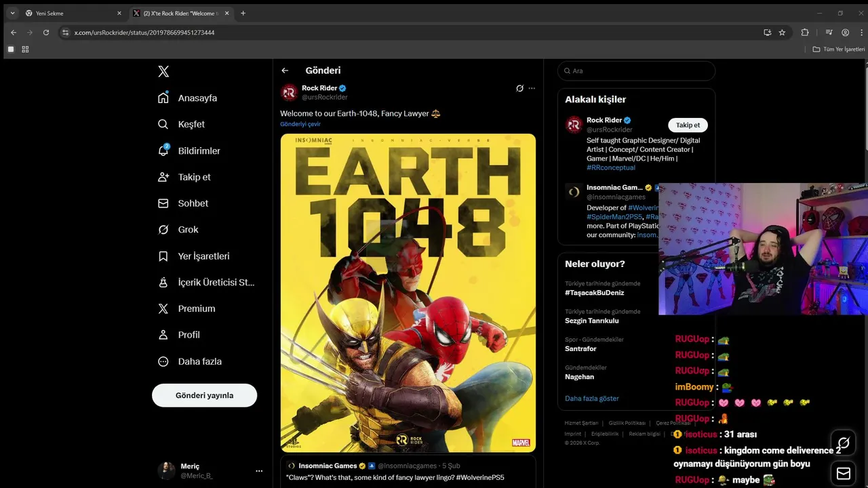Click #RRconceptual hashtag link
This screenshot has width=868, height=488.
pos(611,167)
